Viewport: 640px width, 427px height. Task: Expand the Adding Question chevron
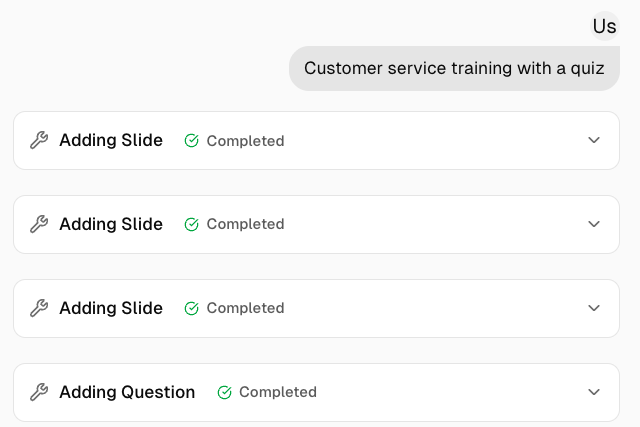point(594,393)
